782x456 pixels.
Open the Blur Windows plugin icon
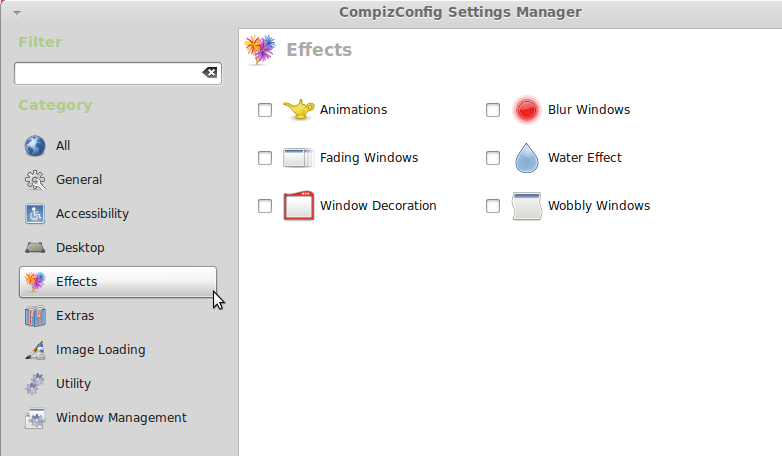[x=526, y=110]
